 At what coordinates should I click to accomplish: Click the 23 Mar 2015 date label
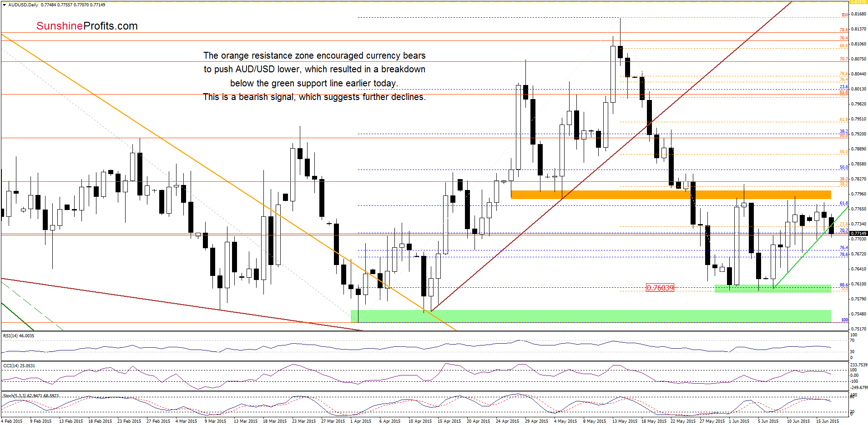(x=304, y=421)
